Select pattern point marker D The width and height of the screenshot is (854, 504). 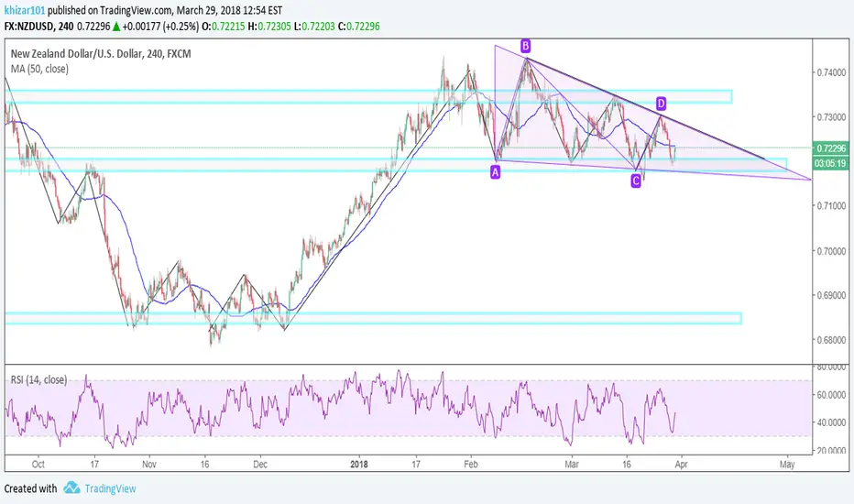point(661,103)
